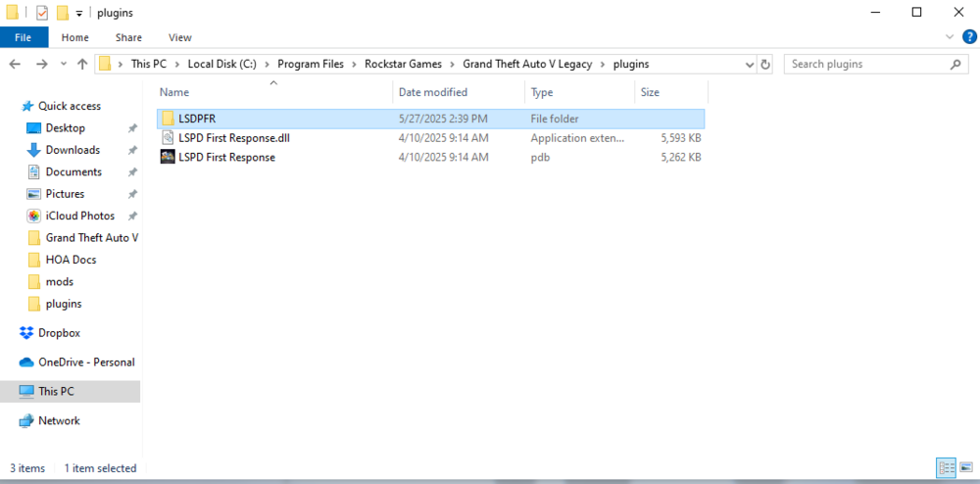Open HOA Docs folder in sidebar
The height and width of the screenshot is (484, 980).
coord(71,260)
